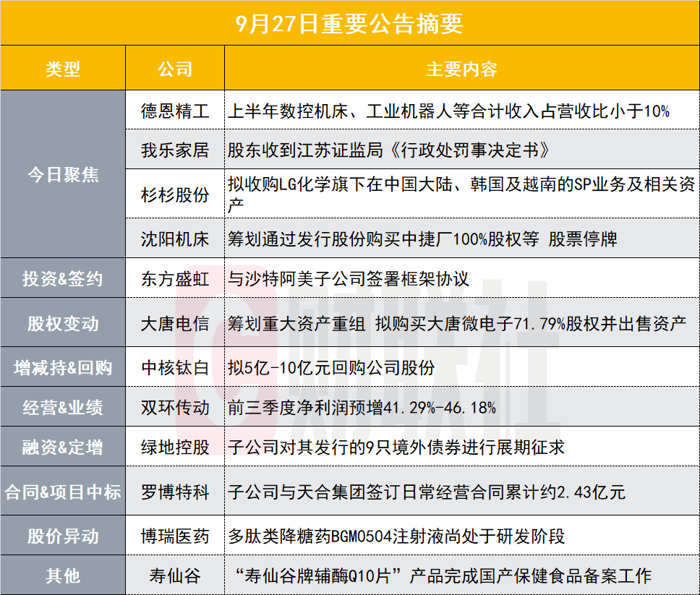The height and width of the screenshot is (595, 700).
Task: Select the 股价异动 category cell
Action: click(x=63, y=536)
